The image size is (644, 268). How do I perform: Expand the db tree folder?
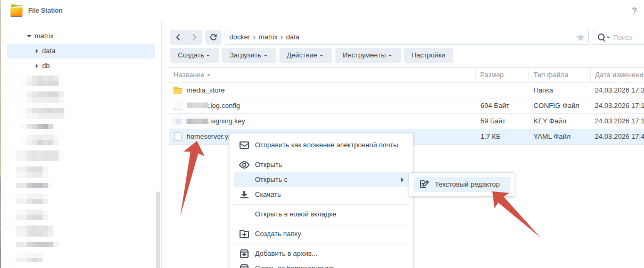click(36, 66)
